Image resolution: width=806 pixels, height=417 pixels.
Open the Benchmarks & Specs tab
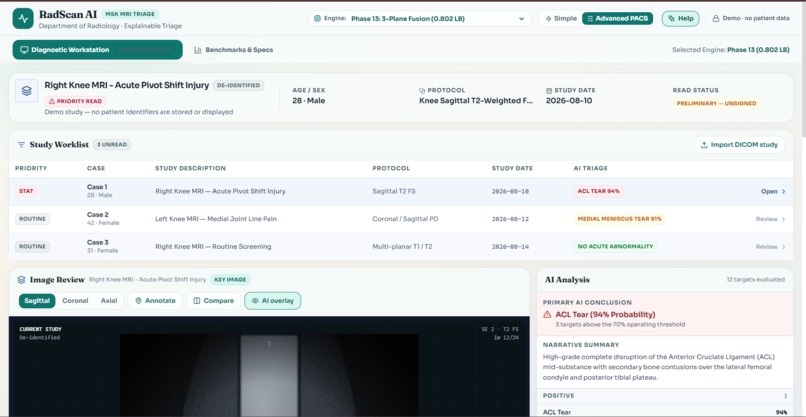pyautogui.click(x=234, y=50)
